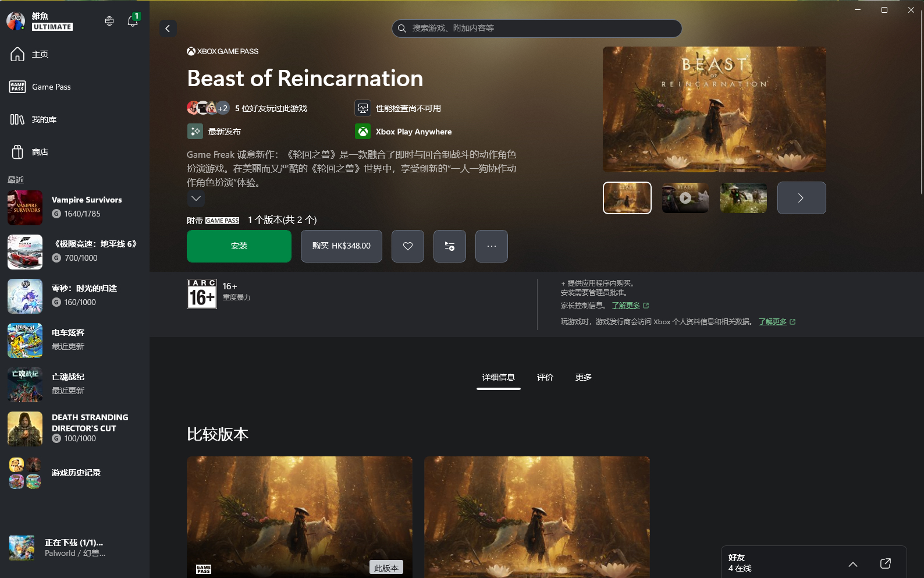Open the second edition comparison card
The width and height of the screenshot is (924, 578).
pyautogui.click(x=537, y=517)
